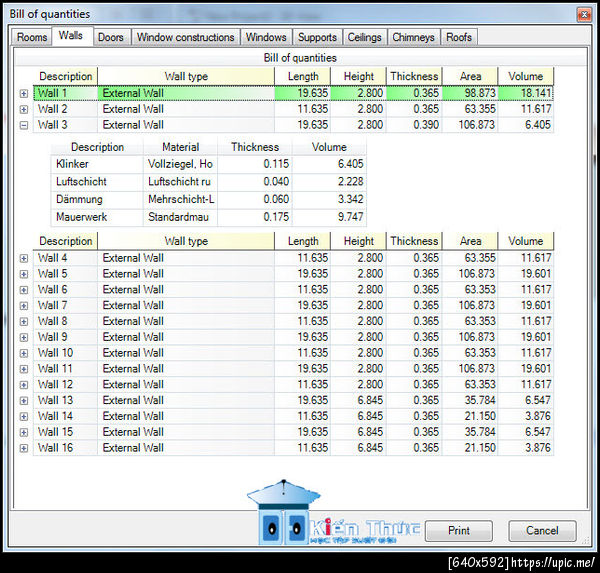600x573 pixels.
Task: Switch to the Windows tab
Action: (x=266, y=37)
